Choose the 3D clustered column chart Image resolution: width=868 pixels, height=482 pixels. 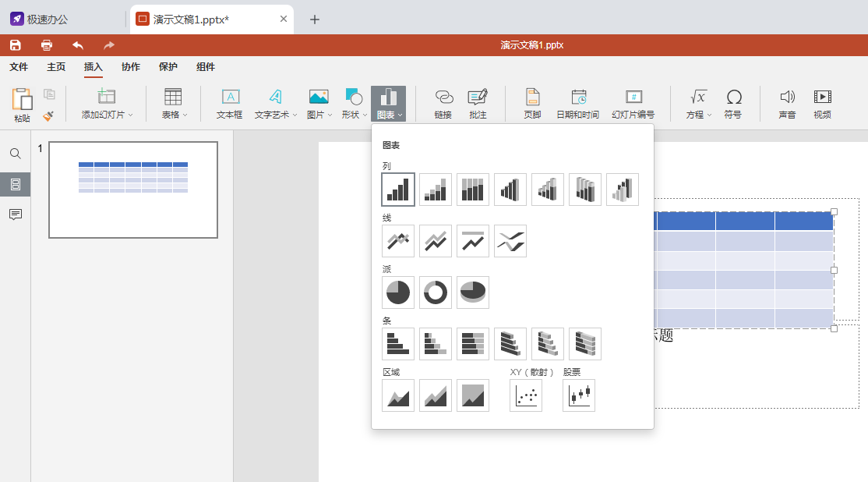pyautogui.click(x=510, y=190)
